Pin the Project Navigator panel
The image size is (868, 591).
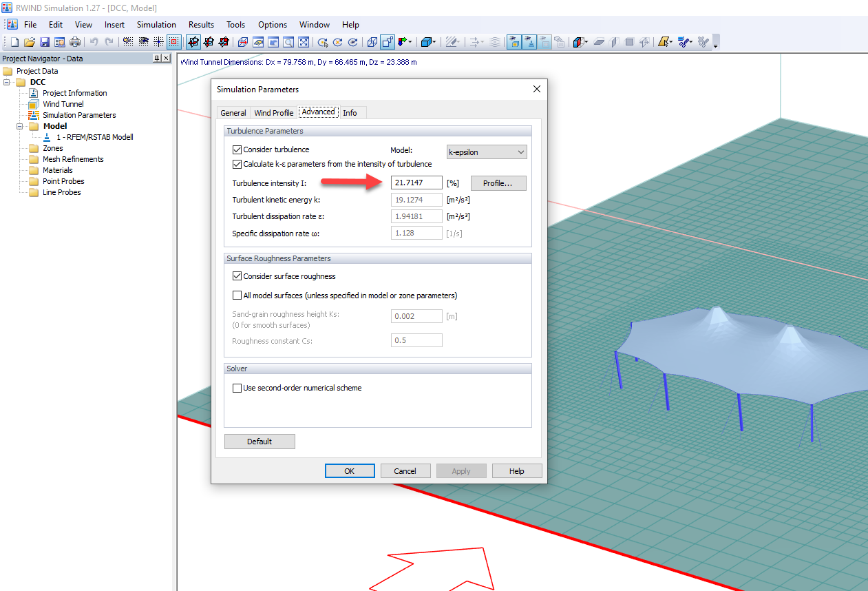click(x=157, y=59)
